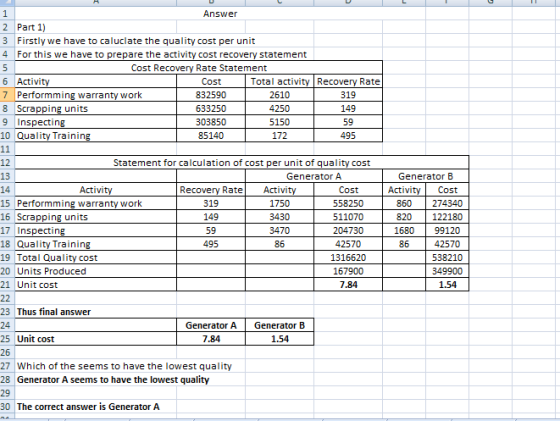Select 'Generator A' header in row 24
Viewport: 560px width, 421px height.
coord(211,326)
